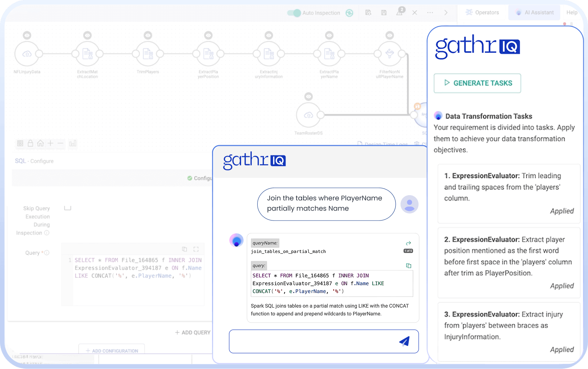Check the Skip Query Execution checkbox
Viewport: 588px width, 369px height.
tap(68, 208)
